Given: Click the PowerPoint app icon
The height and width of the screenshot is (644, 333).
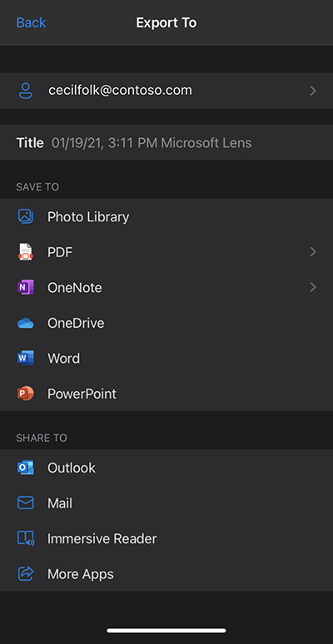Looking at the screenshot, I should click(26, 394).
